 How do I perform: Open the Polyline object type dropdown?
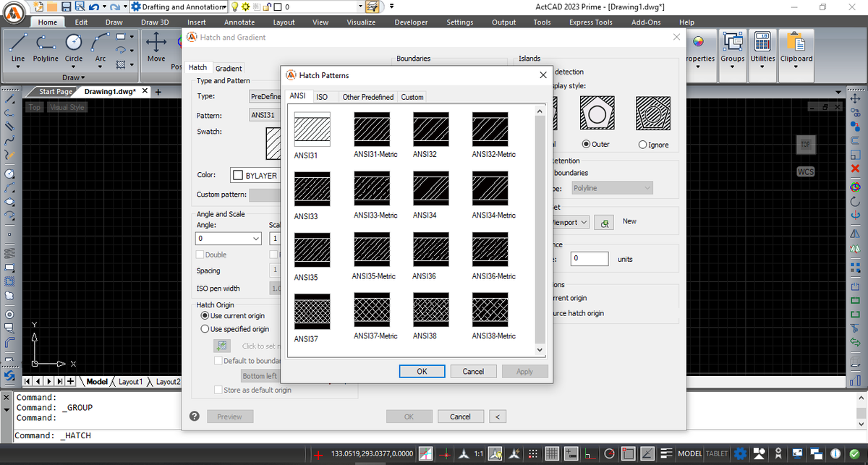[x=611, y=188]
